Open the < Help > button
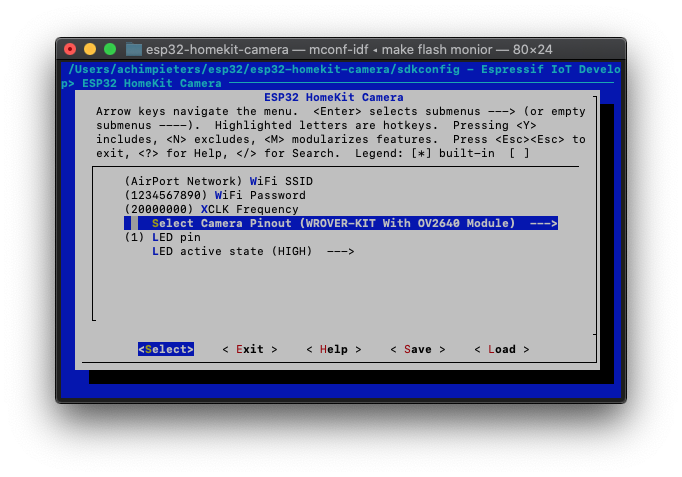This screenshot has height=477, width=682. click(334, 349)
